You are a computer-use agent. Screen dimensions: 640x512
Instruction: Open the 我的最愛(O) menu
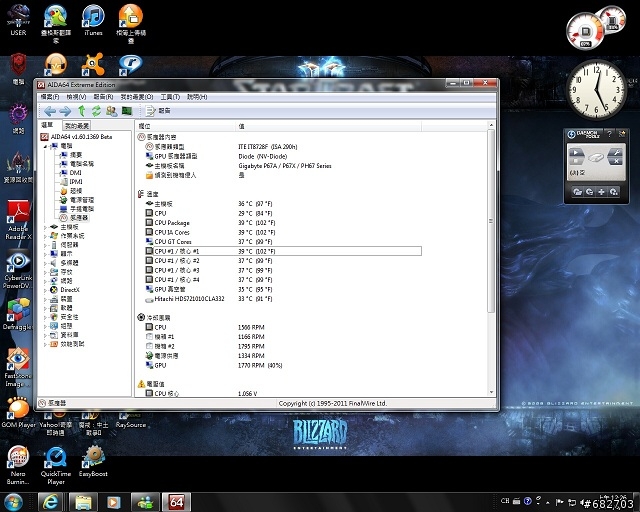(137, 97)
